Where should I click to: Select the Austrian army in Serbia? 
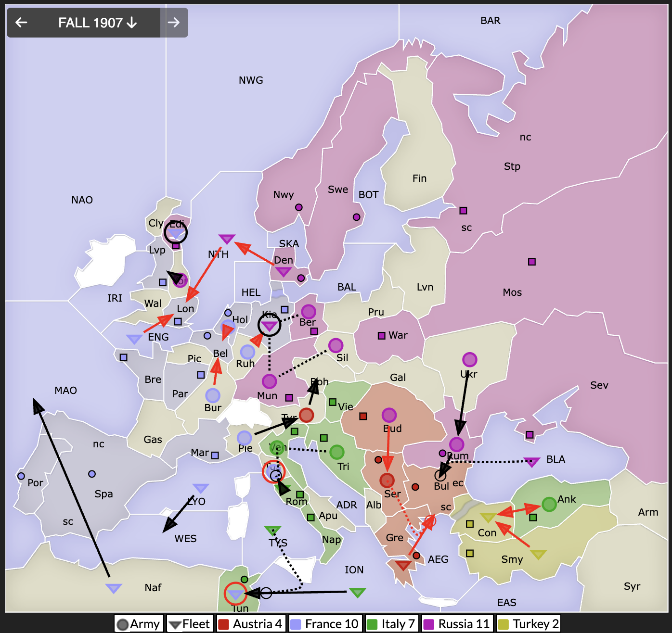point(387,480)
